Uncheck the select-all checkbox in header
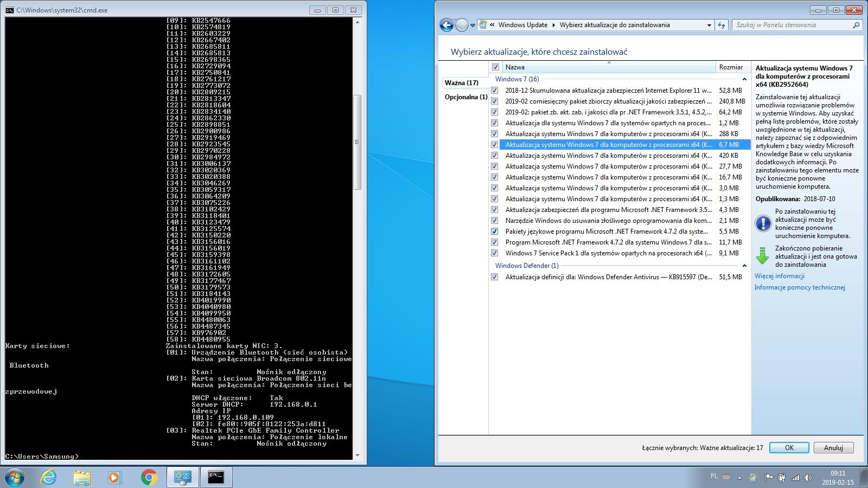Image resolution: width=868 pixels, height=488 pixels. [x=495, y=67]
